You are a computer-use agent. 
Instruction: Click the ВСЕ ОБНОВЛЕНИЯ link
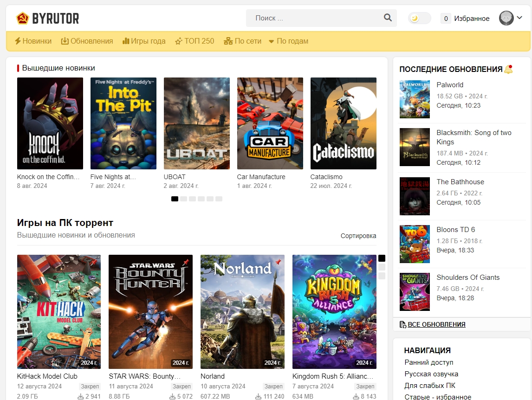click(x=436, y=324)
